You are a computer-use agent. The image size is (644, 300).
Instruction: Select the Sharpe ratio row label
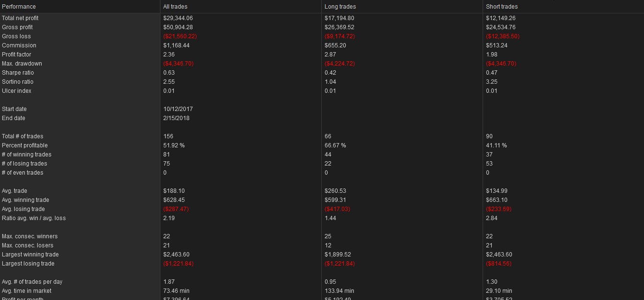coord(18,73)
